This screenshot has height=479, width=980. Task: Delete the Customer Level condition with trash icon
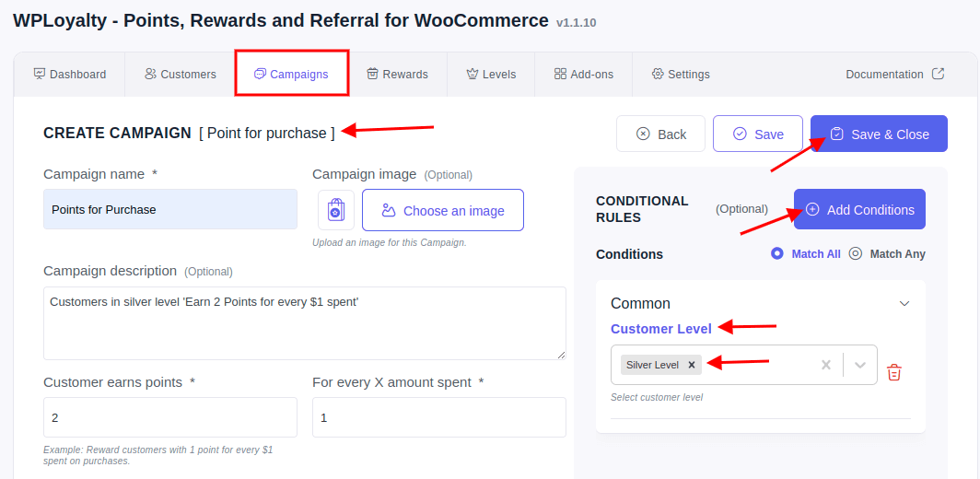click(894, 373)
